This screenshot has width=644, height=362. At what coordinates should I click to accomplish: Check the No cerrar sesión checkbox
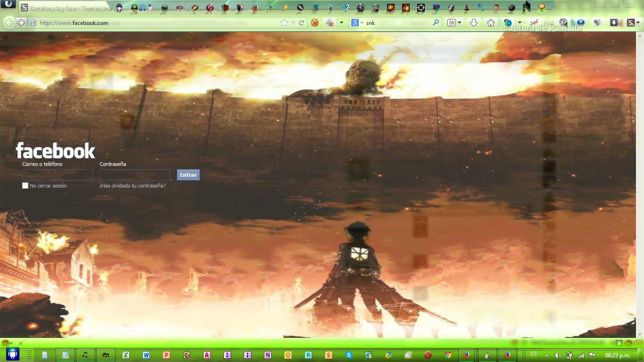(25, 186)
